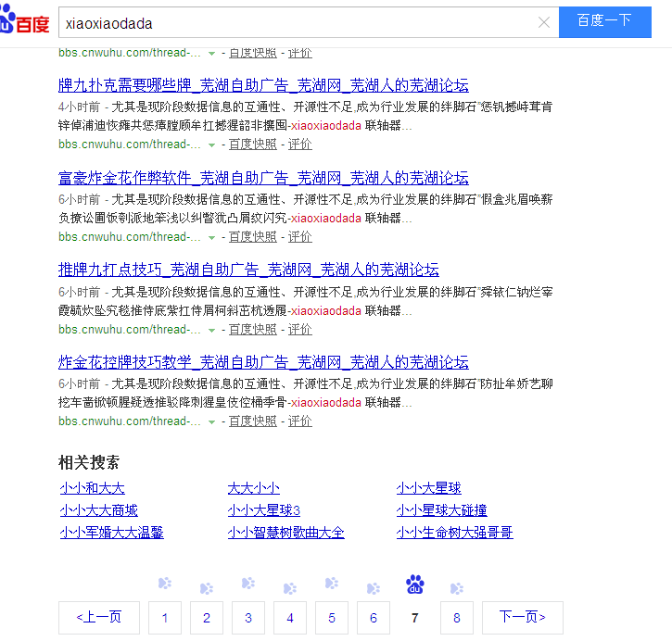Click the paw icon above page 8

point(457,588)
